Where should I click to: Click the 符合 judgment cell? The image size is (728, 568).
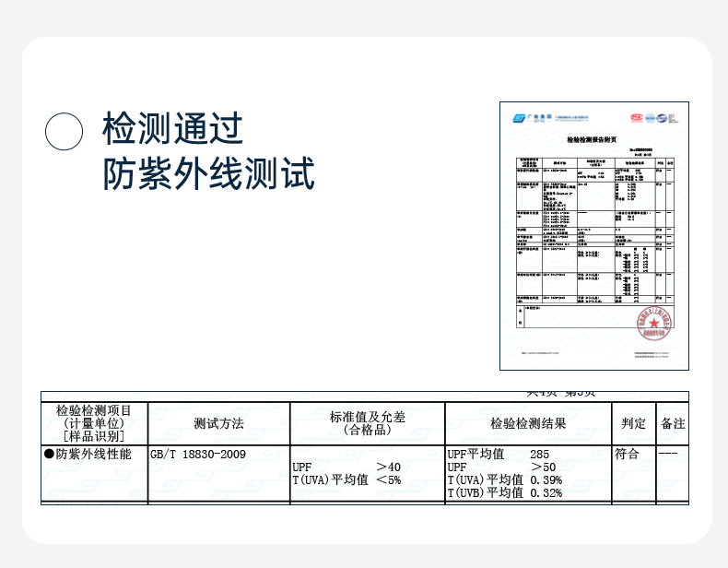[627, 454]
